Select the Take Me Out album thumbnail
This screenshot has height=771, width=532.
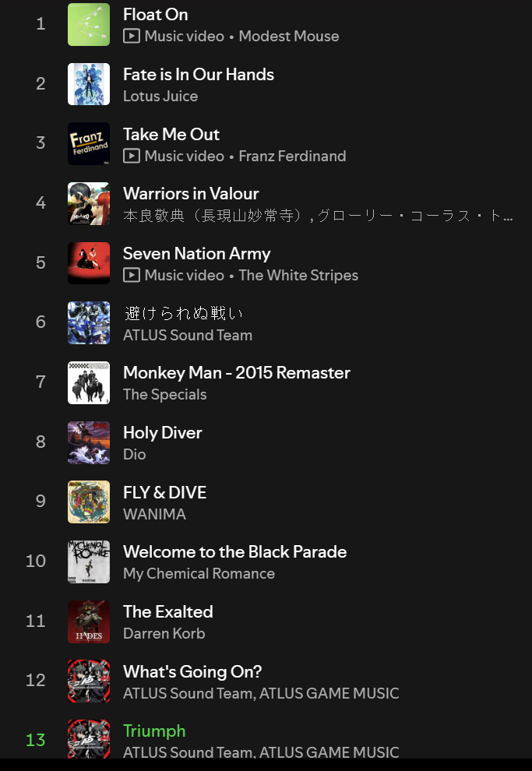tap(89, 144)
